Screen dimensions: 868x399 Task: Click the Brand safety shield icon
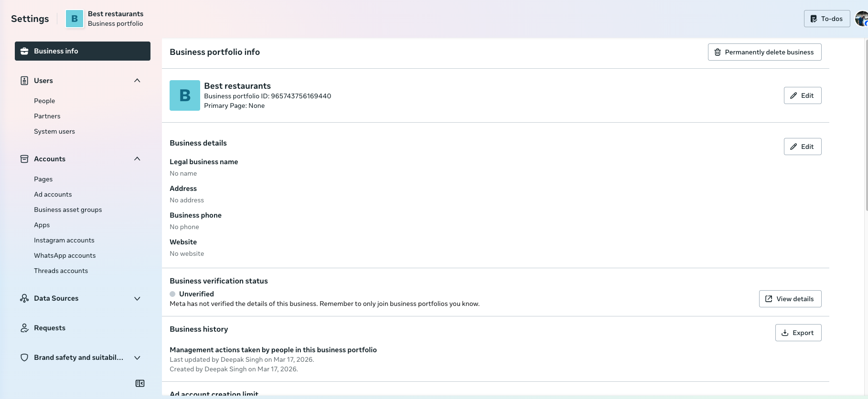tap(24, 357)
